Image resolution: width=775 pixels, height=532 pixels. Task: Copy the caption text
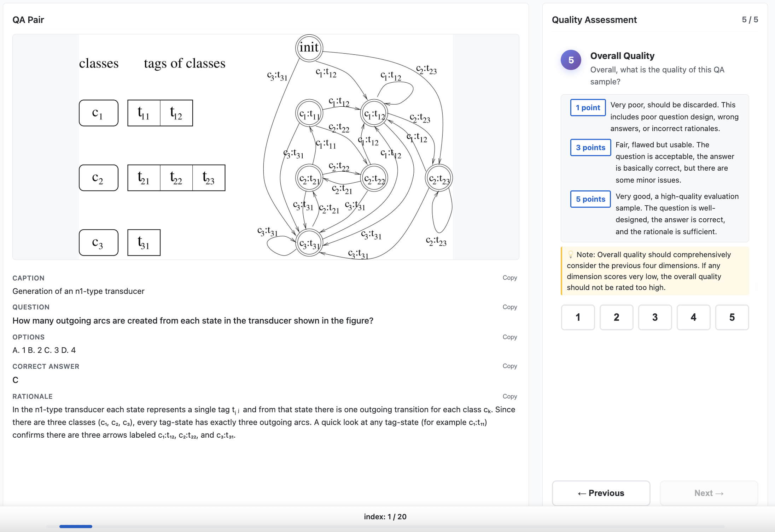509,278
